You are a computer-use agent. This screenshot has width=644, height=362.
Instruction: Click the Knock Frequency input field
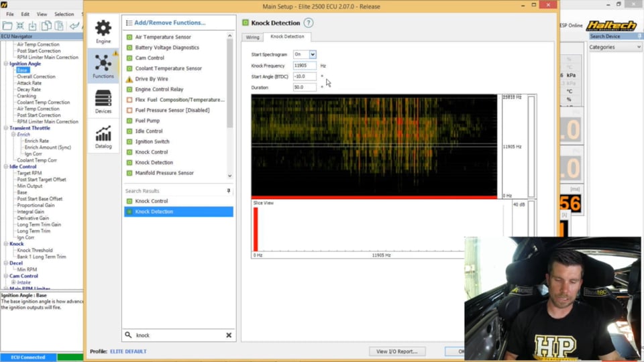305,66
